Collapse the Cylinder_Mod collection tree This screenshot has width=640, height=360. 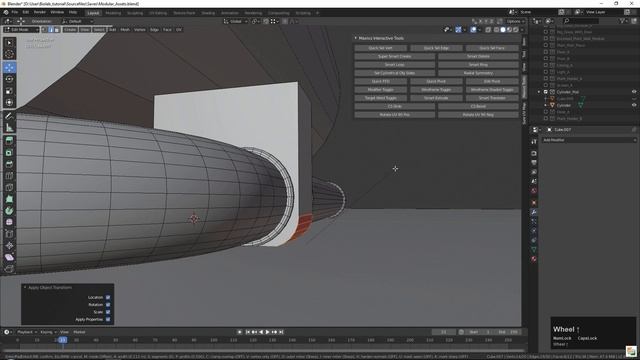[x=539, y=92]
